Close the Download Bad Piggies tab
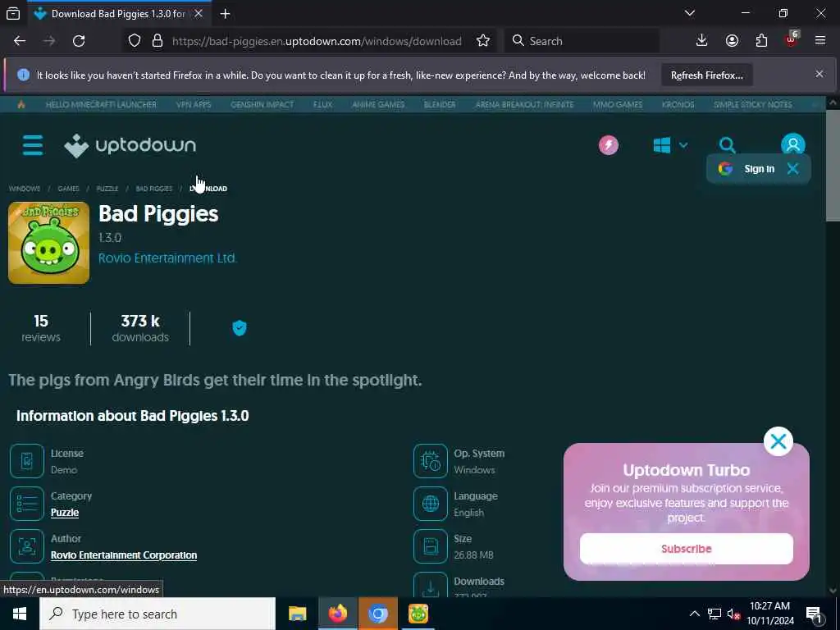 pos(199,14)
